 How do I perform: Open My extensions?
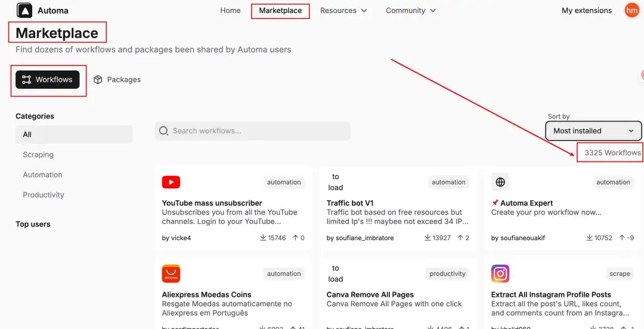click(x=587, y=11)
